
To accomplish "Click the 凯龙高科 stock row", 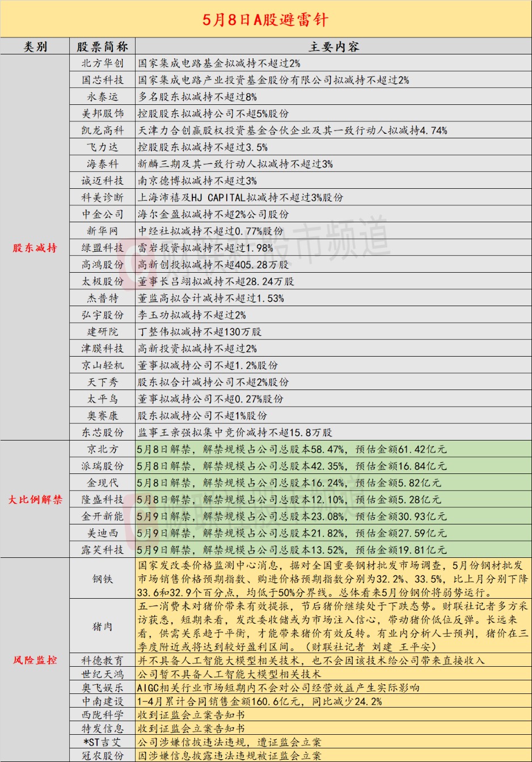I will point(301,130).
